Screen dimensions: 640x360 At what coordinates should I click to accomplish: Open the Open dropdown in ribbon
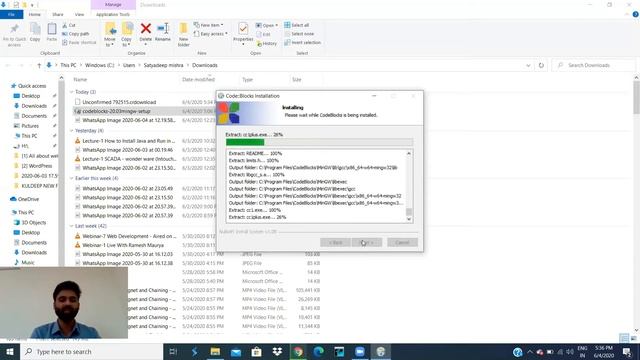click(267, 25)
